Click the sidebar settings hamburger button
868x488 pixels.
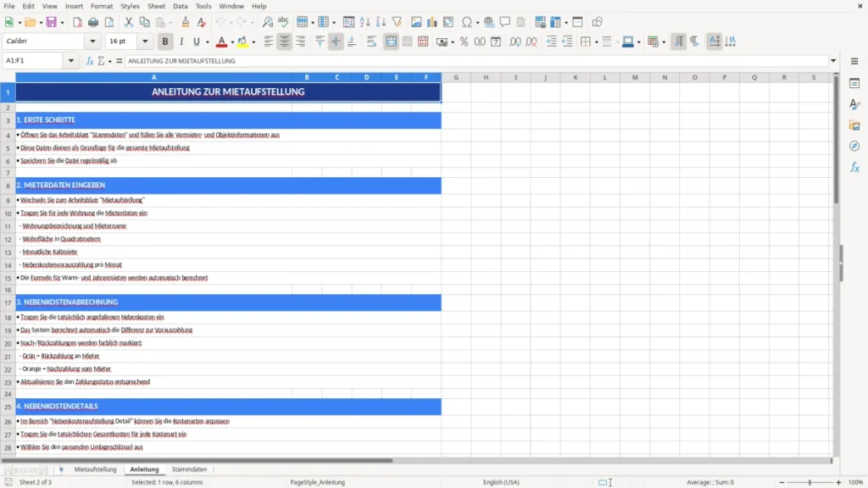pyautogui.click(x=854, y=61)
